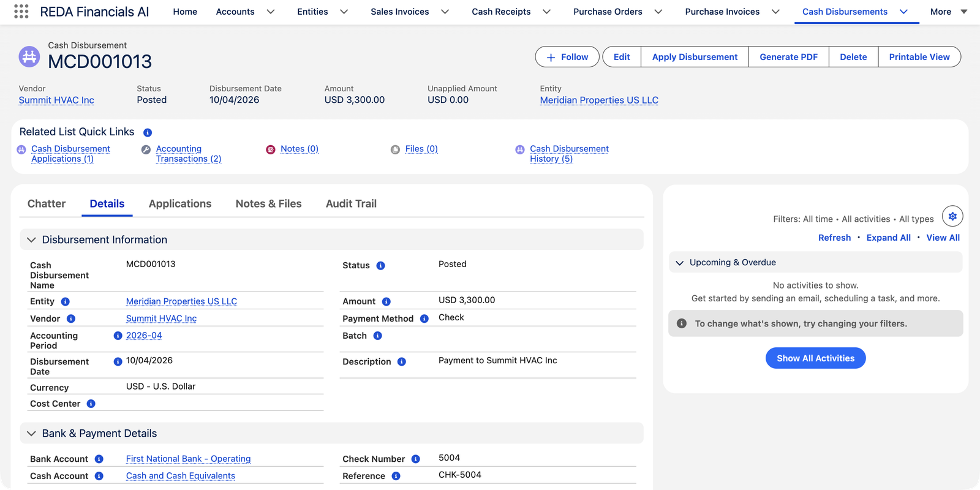The width and height of the screenshot is (980, 490).
Task: Open the App Launcher grid icon
Action: [x=21, y=12]
